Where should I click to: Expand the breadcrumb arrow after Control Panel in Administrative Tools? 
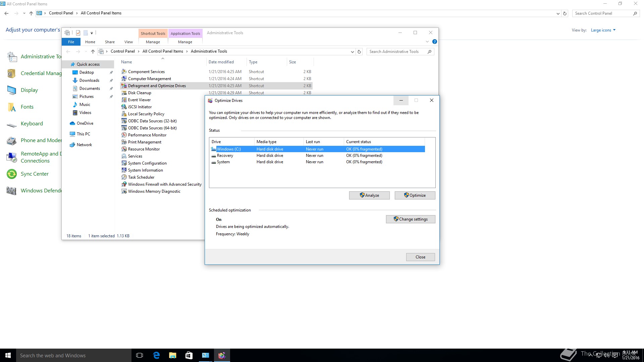click(139, 51)
